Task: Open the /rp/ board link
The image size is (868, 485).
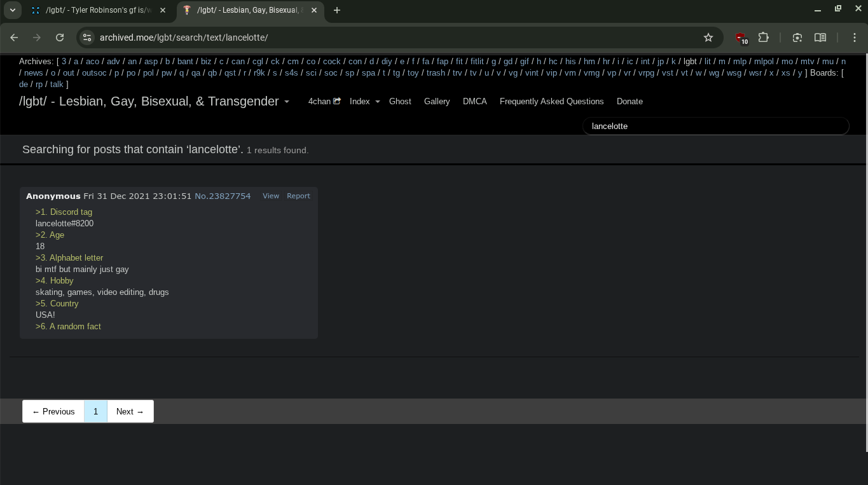Action: coord(39,85)
